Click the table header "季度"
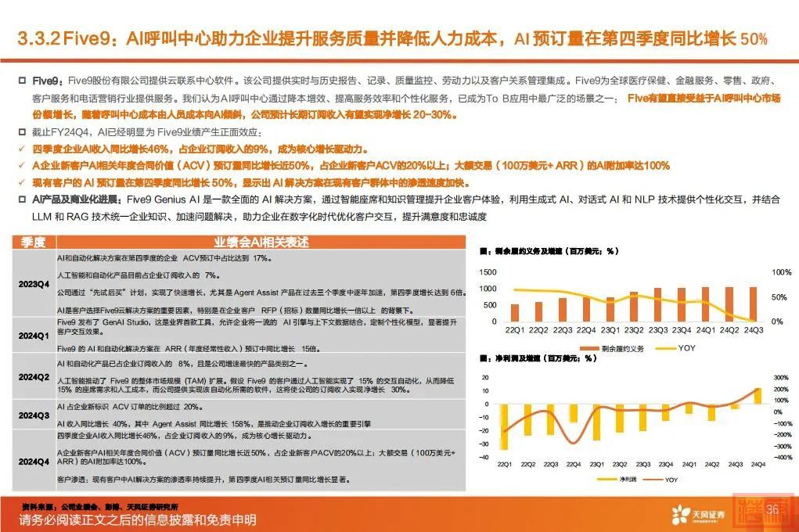Viewport: 799px width, 532px height. [x=34, y=242]
